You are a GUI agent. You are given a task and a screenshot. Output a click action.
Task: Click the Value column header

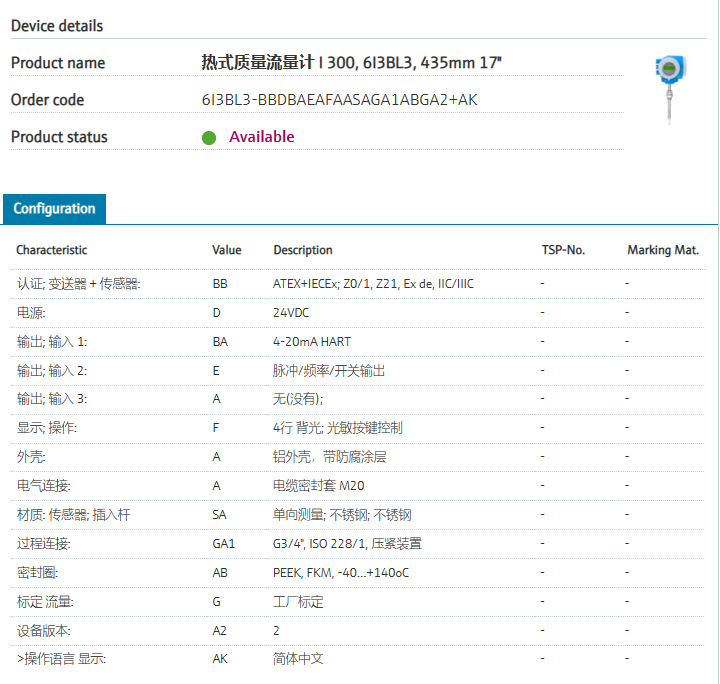tap(227, 250)
